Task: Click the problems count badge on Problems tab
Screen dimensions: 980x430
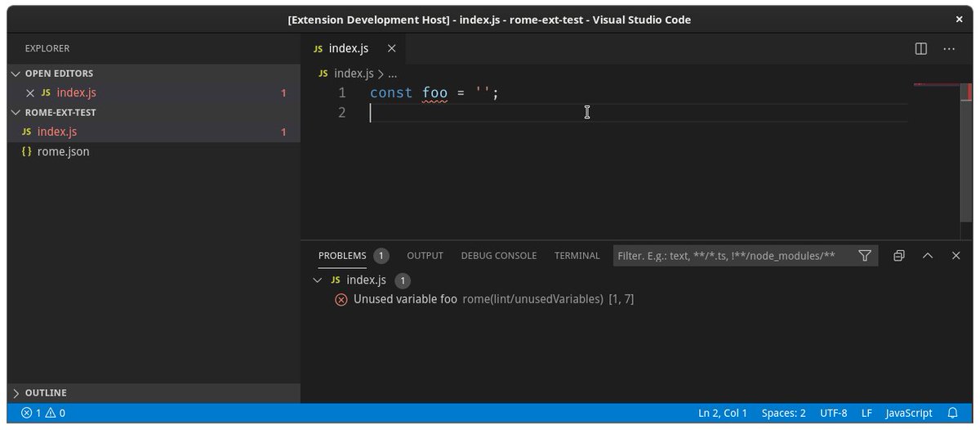Action: (381, 256)
